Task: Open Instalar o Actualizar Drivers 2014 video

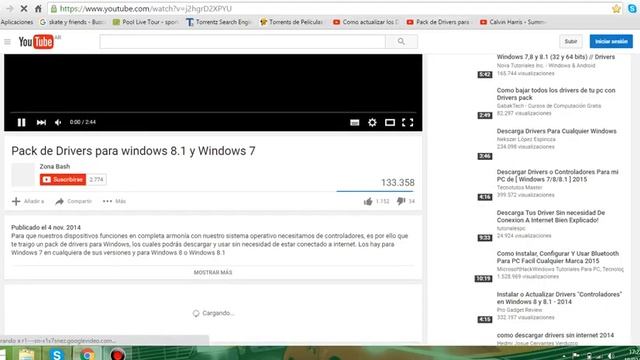Action: pyautogui.click(x=559, y=298)
